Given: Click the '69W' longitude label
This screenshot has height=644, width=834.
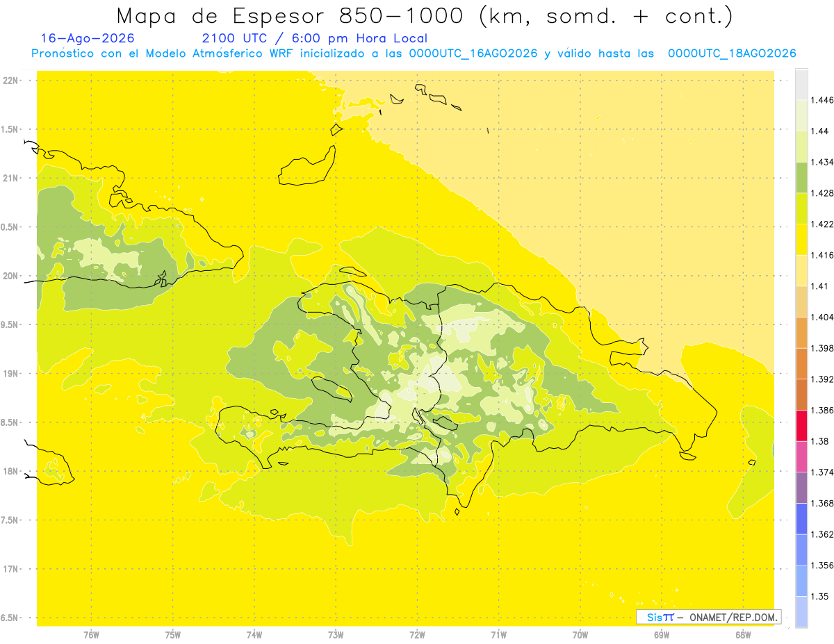Looking at the screenshot, I should tap(662, 635).
